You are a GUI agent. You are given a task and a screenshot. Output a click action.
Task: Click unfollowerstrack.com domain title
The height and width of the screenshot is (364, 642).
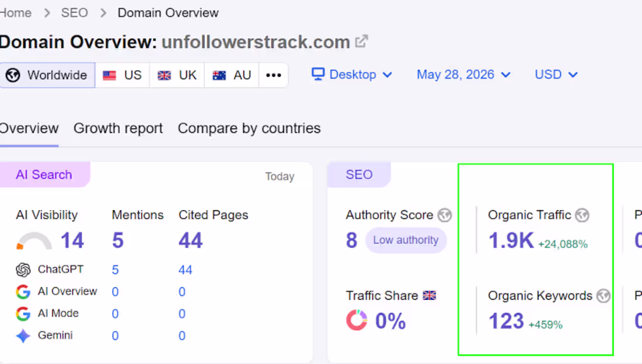click(256, 42)
